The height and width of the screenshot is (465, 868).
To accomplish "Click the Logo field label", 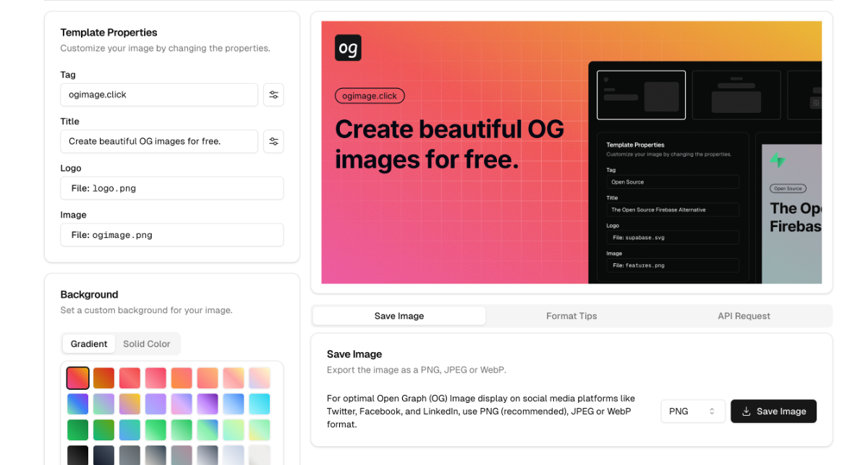I will pyautogui.click(x=71, y=168).
